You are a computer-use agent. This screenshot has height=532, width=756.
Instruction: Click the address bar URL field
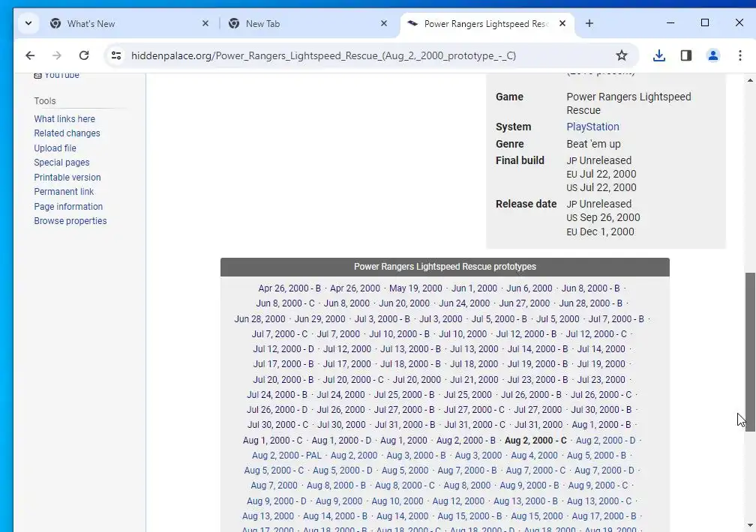coord(323,55)
